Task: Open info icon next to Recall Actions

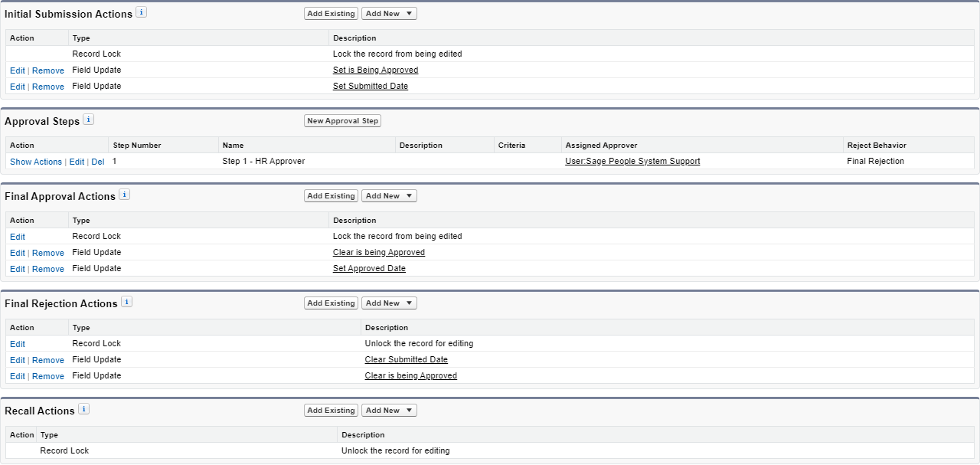Action: [84, 409]
